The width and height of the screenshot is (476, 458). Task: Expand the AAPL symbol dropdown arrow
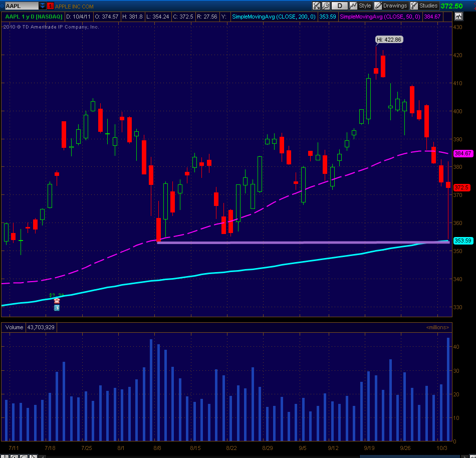pyautogui.click(x=42, y=6)
